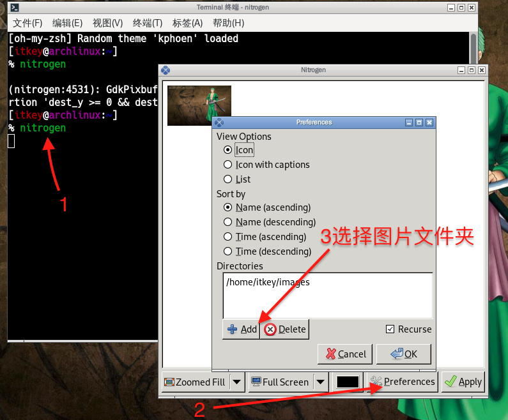Screen dimensions: 508x420
Task: Select the List view option
Action: pyautogui.click(x=237, y=179)
